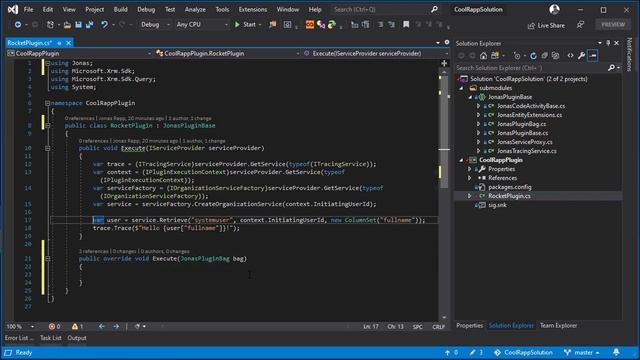640x360 pixels.
Task: Click the orange extension icon in toolbar
Action: point(310,25)
